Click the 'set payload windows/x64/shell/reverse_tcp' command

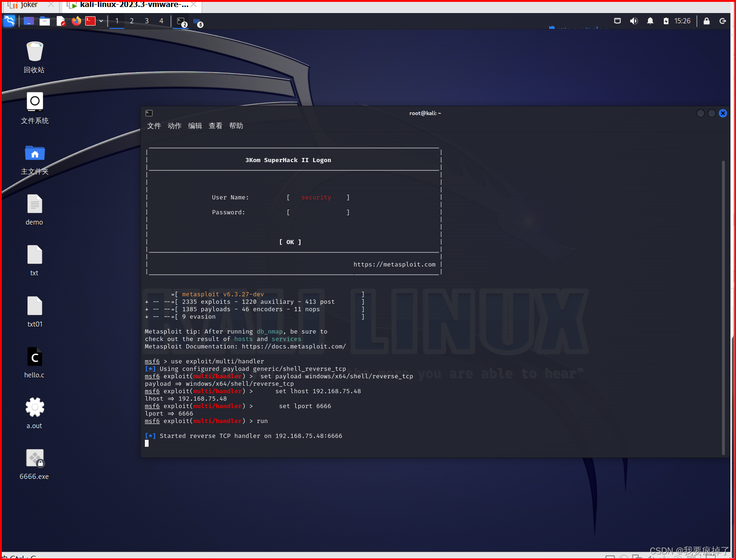coord(337,376)
